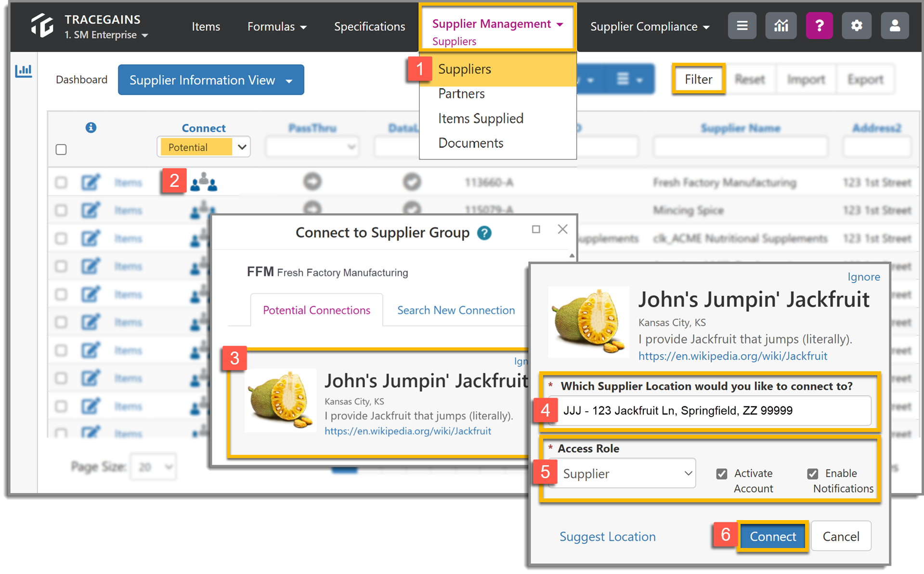Screen dimensions: 924x574
Task: Click the blue Connect button
Action: click(772, 536)
